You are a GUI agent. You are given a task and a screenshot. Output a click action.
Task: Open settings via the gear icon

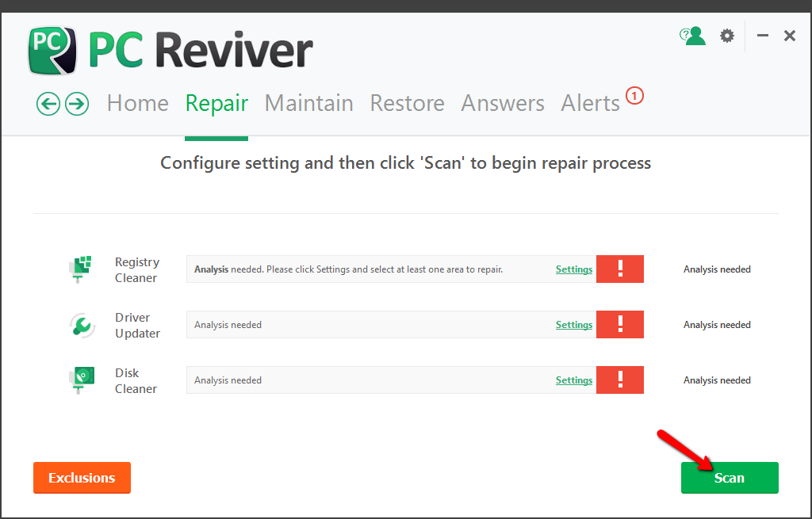pos(727,36)
